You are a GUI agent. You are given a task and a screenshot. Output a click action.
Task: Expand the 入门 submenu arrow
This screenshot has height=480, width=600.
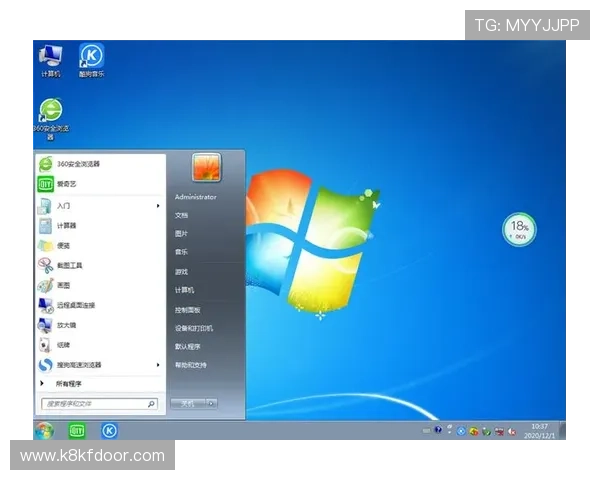click(158, 206)
